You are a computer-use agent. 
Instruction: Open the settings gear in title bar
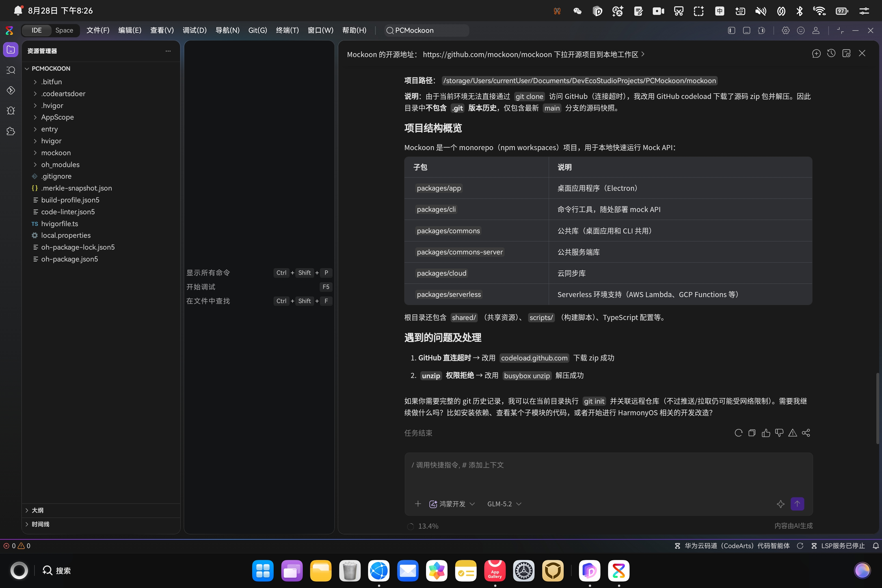click(x=786, y=30)
